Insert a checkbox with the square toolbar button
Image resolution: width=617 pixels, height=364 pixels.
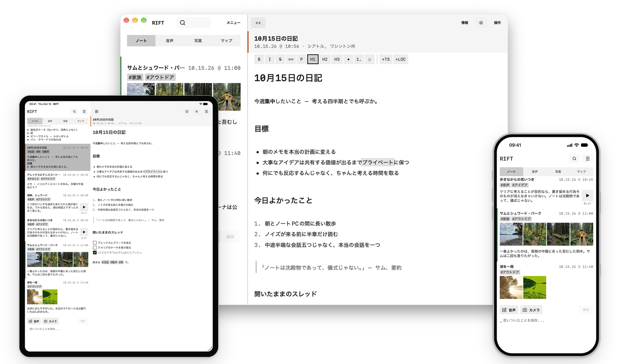[370, 59]
